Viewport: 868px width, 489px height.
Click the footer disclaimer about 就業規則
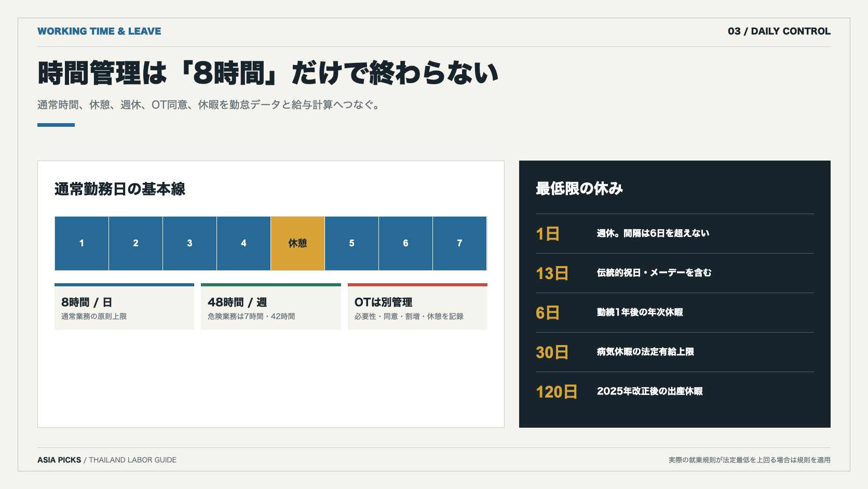click(x=749, y=460)
